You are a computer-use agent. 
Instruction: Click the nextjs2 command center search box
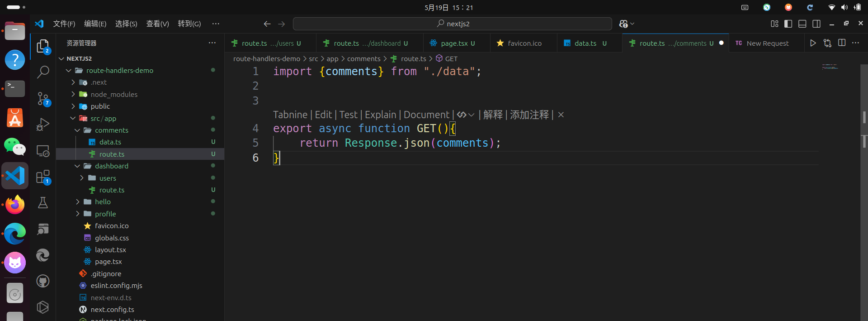click(x=452, y=24)
